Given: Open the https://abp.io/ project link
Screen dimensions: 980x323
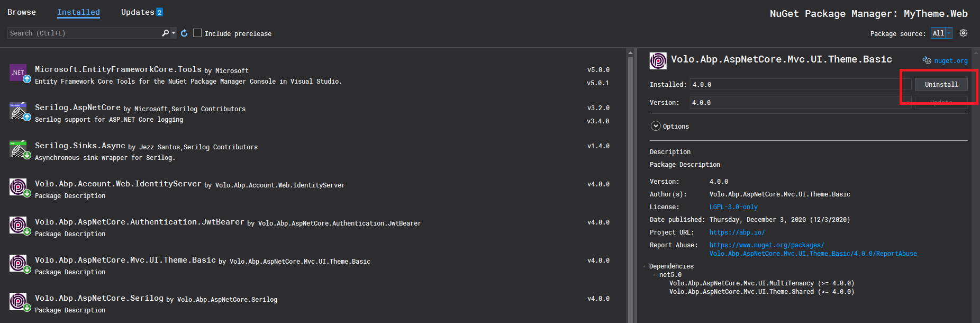Looking at the screenshot, I should pyautogui.click(x=737, y=232).
